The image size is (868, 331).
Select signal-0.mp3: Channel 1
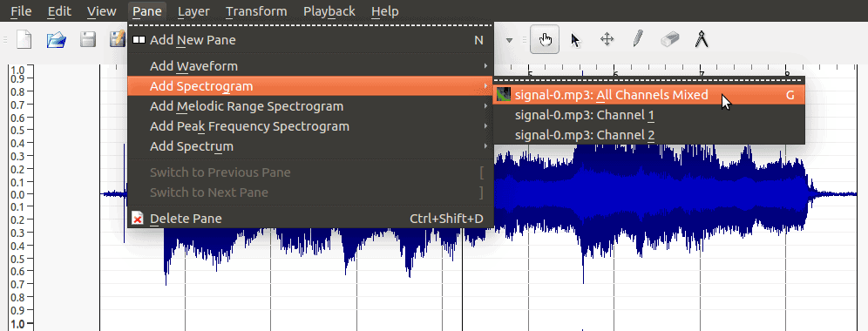[648, 115]
